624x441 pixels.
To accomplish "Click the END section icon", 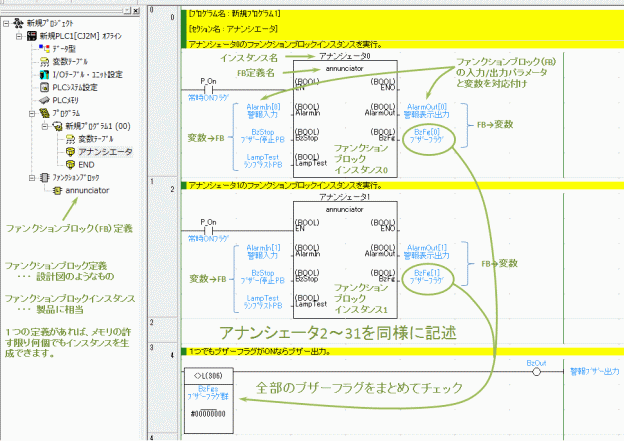I will point(70,164).
